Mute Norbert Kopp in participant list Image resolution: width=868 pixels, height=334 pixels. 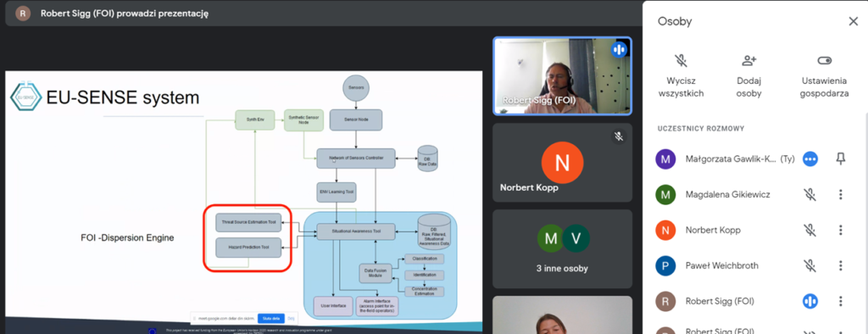coord(810,230)
